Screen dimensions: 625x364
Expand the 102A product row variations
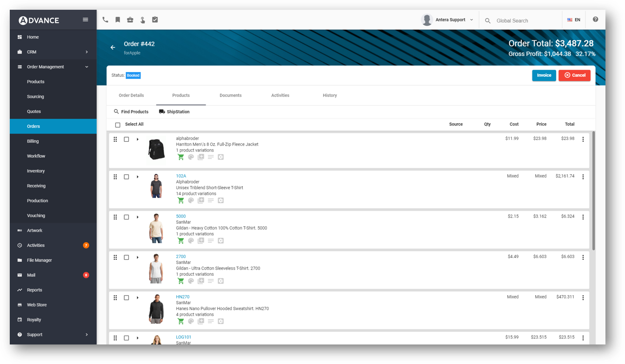point(138,177)
